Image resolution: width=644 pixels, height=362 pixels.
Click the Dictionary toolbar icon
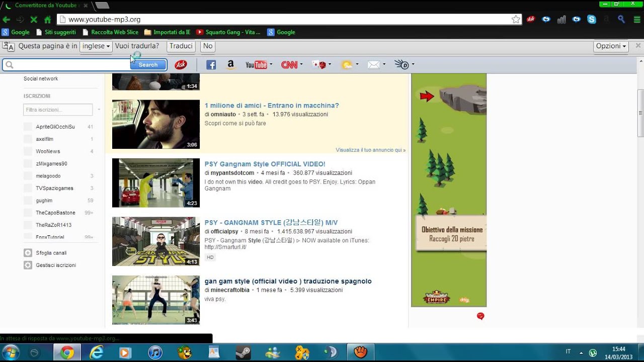click(401, 64)
